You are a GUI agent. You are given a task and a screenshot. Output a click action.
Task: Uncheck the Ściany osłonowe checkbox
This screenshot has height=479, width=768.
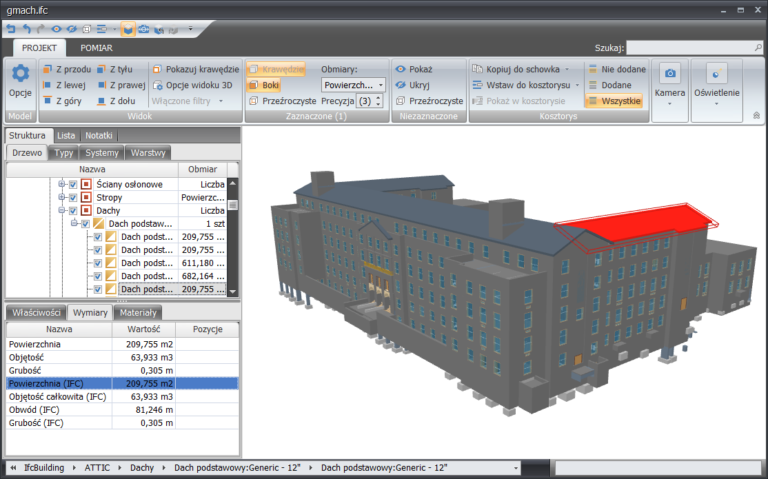coord(73,184)
